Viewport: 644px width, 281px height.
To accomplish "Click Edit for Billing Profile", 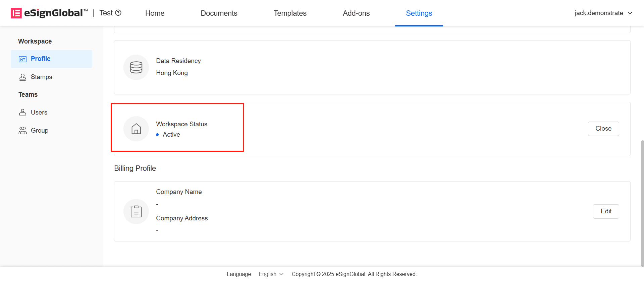I will click(x=606, y=211).
